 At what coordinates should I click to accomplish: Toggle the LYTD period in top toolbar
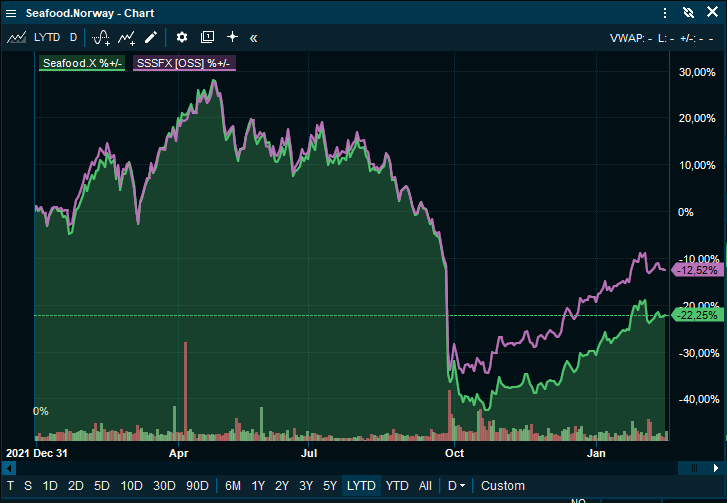coord(47,38)
